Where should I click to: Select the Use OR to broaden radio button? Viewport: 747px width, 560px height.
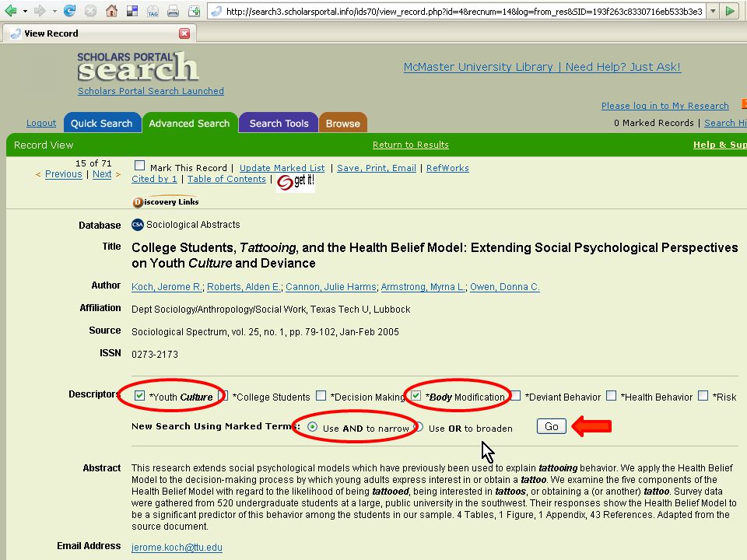click(x=419, y=427)
